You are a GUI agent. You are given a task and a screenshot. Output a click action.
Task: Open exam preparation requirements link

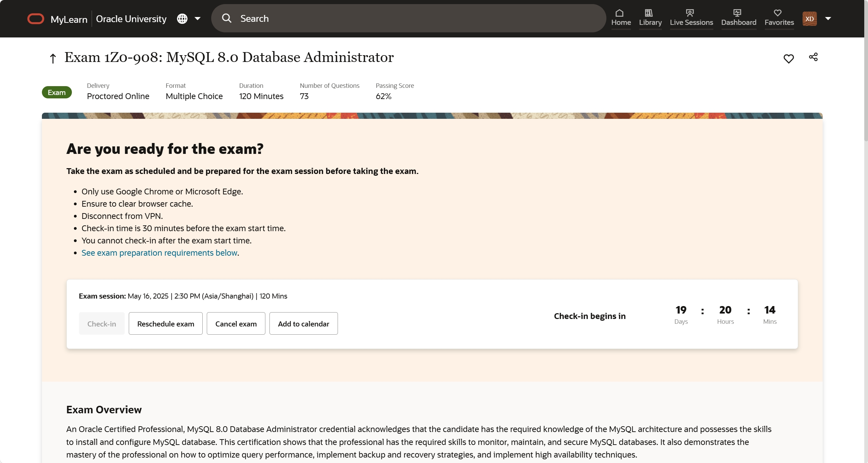click(159, 253)
